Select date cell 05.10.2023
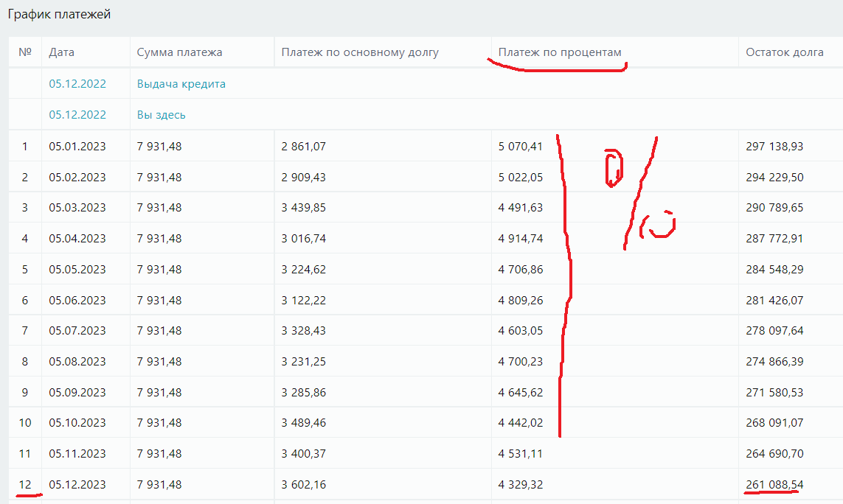Image resolution: width=843 pixels, height=504 pixels. click(77, 423)
